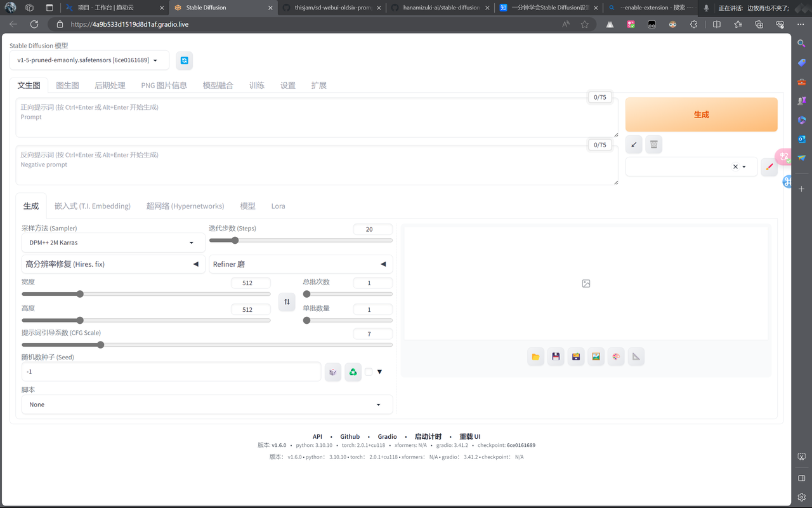Click the read aloud icon in address bar
The height and width of the screenshot is (508, 812).
(566, 24)
